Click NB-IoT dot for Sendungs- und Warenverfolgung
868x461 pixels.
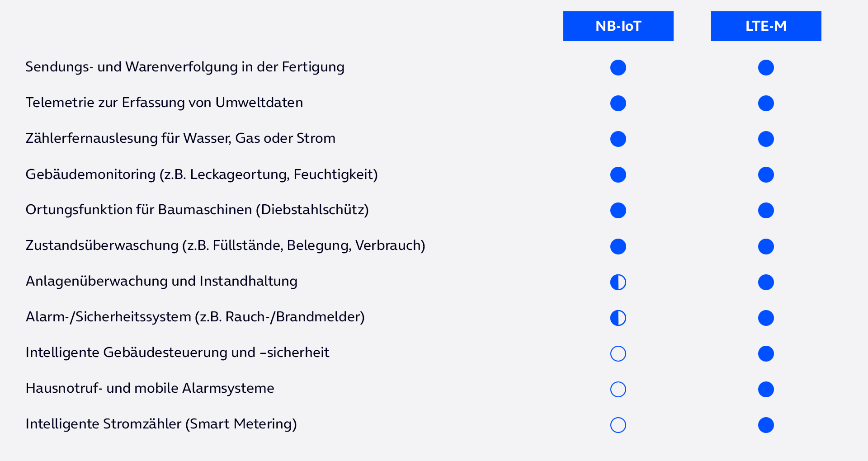coord(618,67)
